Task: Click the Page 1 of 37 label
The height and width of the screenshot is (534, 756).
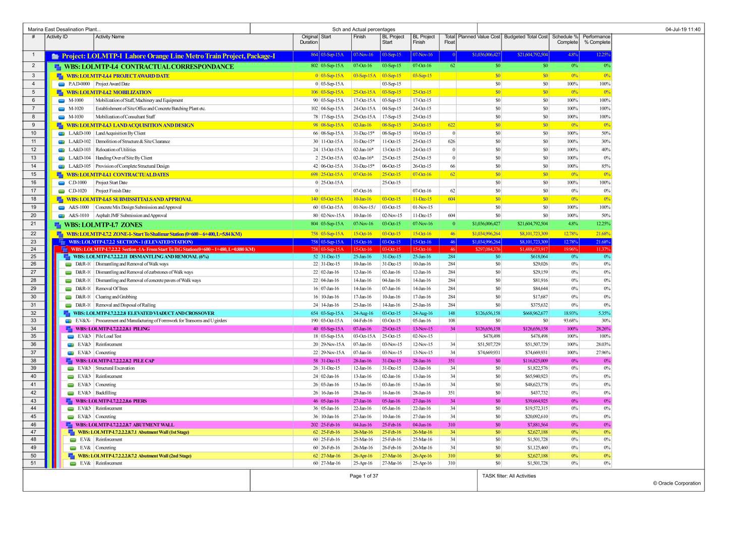Action: tap(363, 476)
